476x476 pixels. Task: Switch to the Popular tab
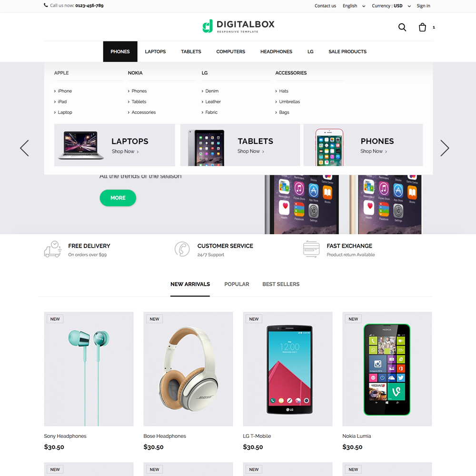coord(237,284)
